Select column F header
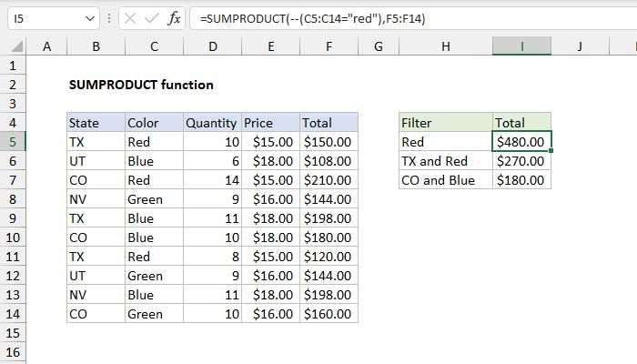 point(329,46)
